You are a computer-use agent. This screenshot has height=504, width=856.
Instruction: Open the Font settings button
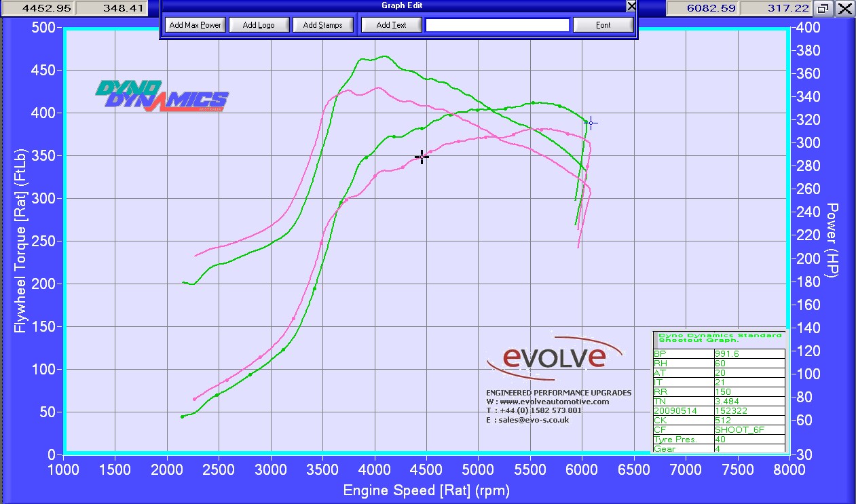click(x=603, y=25)
